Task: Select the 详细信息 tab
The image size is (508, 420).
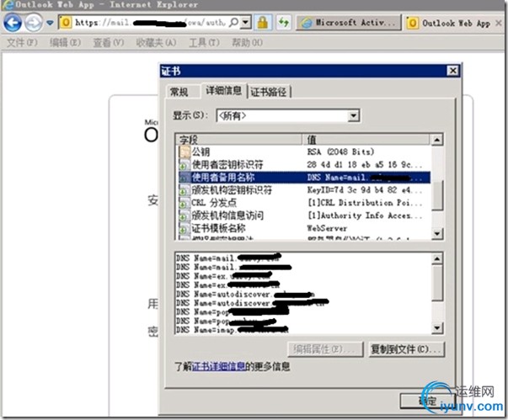Action: (223, 91)
